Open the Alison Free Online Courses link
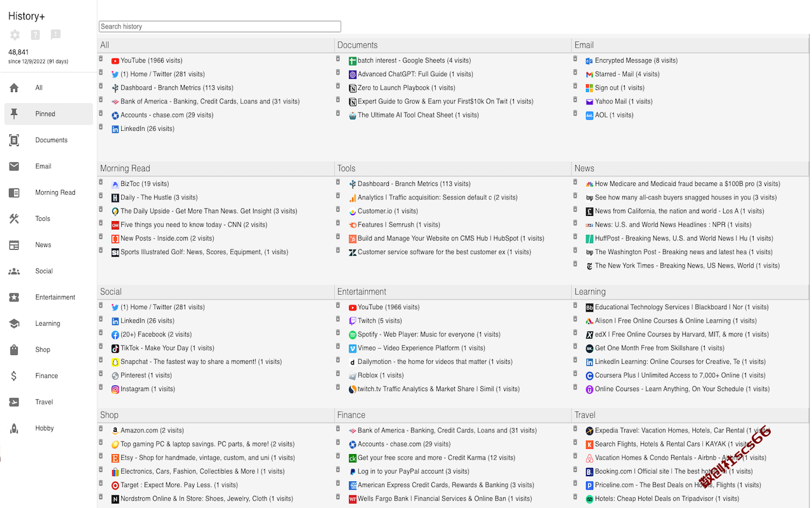Screen dimensions: 812x508 point(676,321)
